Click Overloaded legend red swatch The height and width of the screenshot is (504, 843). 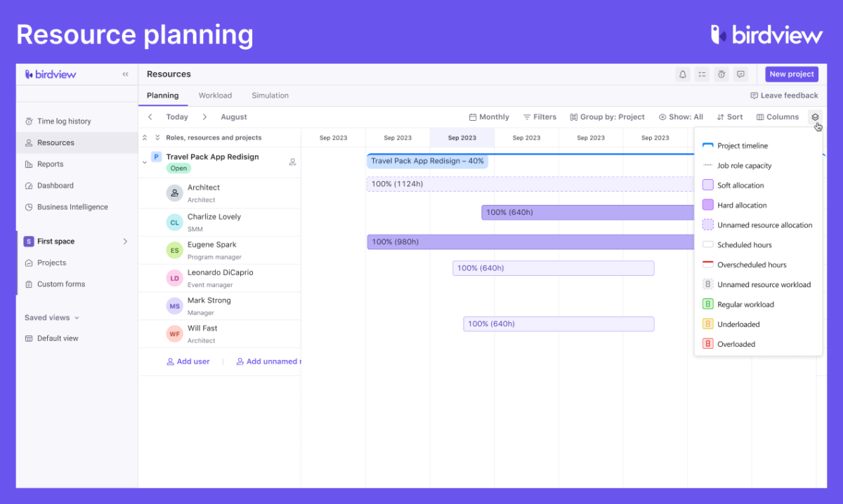pyautogui.click(x=708, y=344)
